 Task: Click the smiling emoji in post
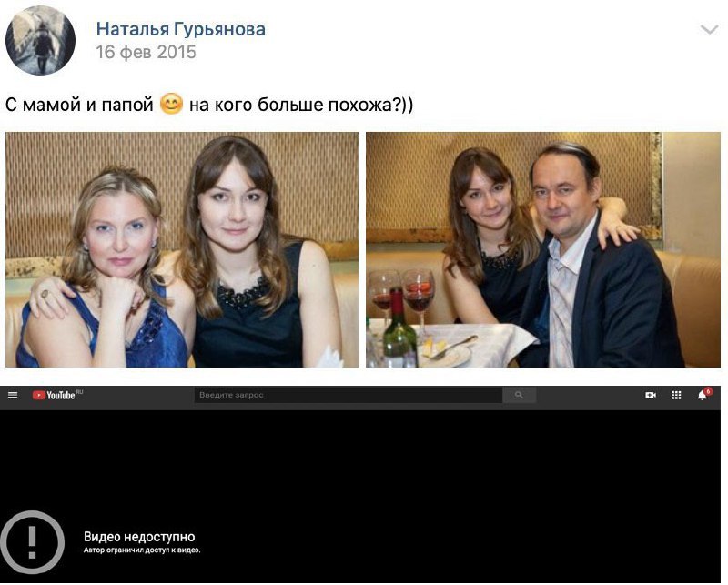pos(171,104)
